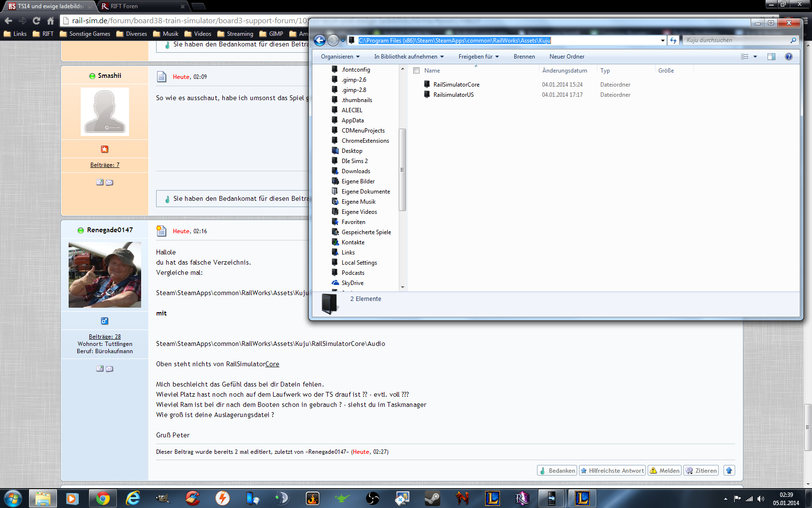Click the magnifier in the Kuju search box
The image size is (812, 508).
(x=793, y=40)
